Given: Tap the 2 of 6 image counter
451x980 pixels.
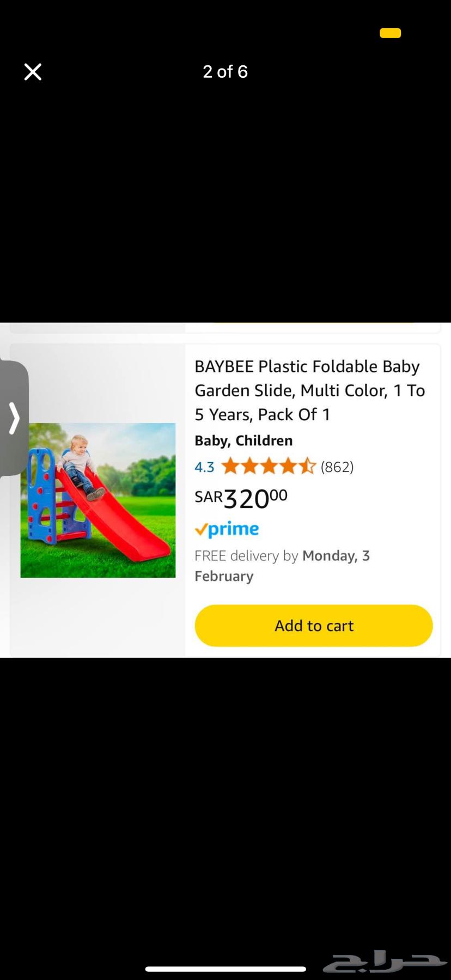Looking at the screenshot, I should click(x=225, y=72).
